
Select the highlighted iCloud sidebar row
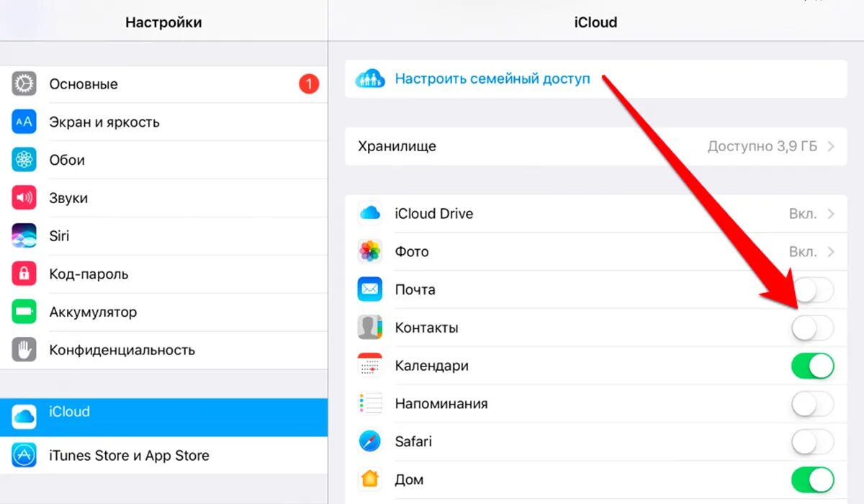coord(164,416)
